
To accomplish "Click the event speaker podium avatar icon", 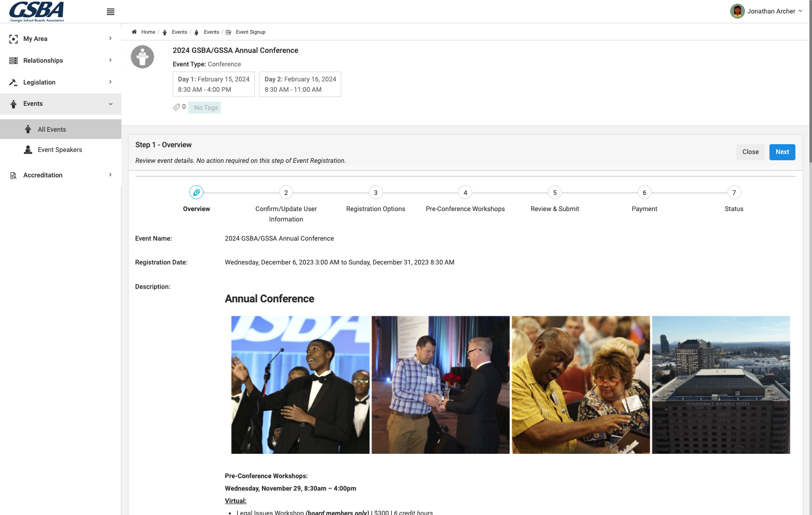I will pyautogui.click(x=143, y=57).
